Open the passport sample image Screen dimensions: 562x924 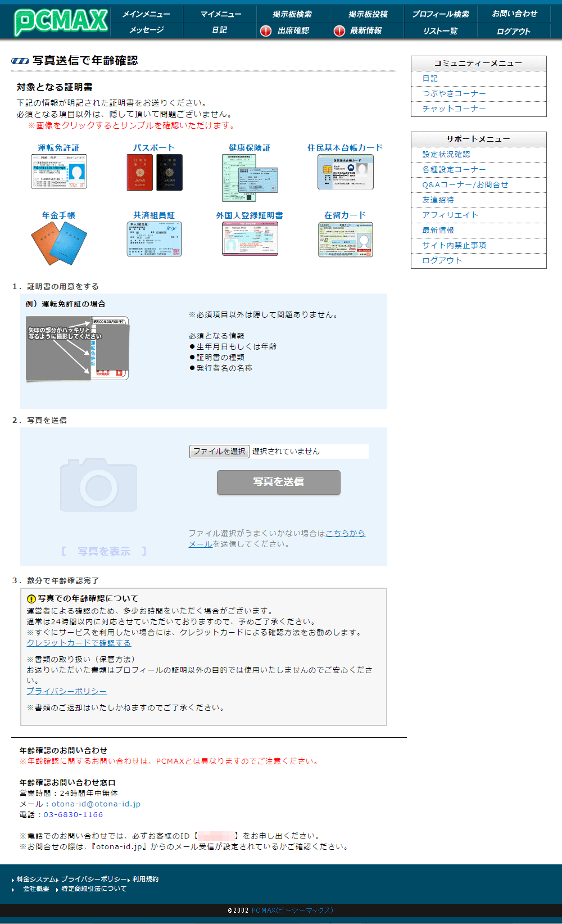[x=154, y=172]
